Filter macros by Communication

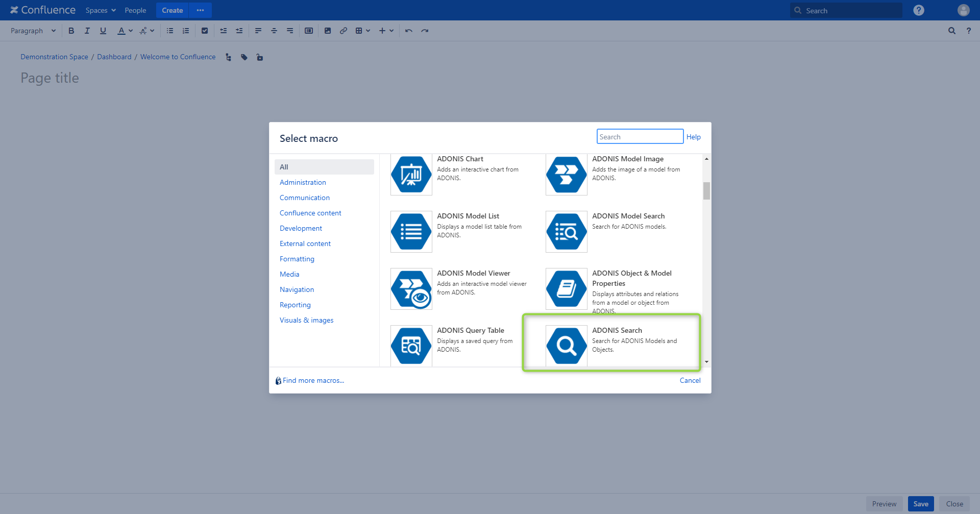[305, 198]
